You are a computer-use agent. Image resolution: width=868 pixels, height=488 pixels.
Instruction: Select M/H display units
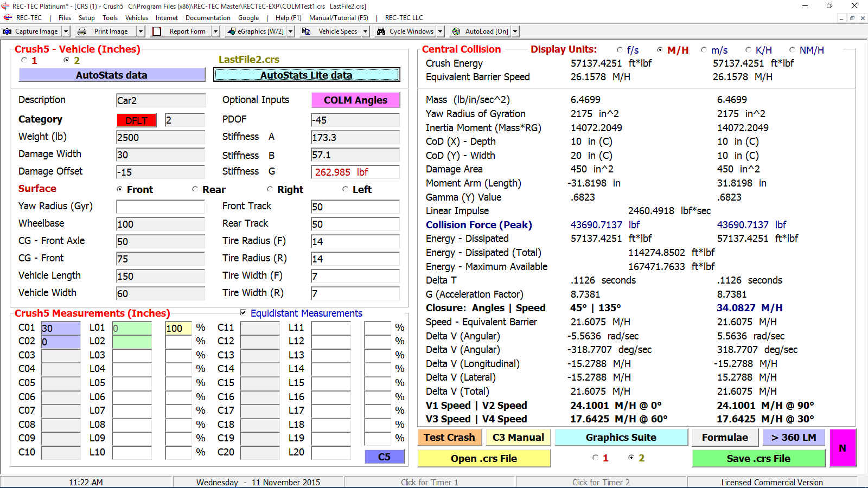coord(660,50)
